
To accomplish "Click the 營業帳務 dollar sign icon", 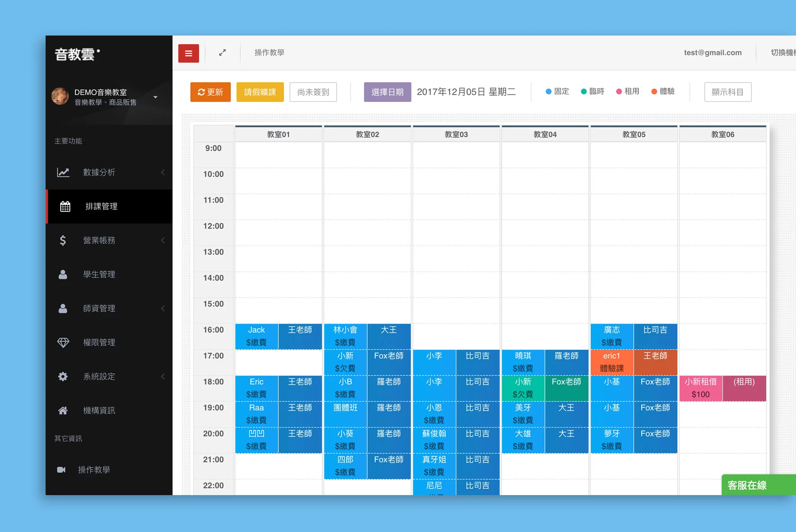I will [x=63, y=240].
